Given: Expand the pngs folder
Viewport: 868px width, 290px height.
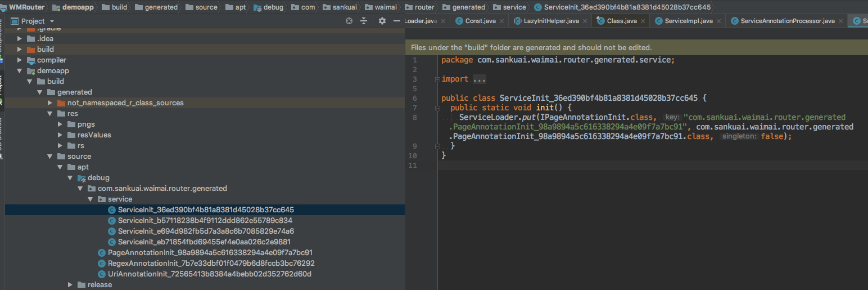Looking at the screenshot, I should coord(60,124).
